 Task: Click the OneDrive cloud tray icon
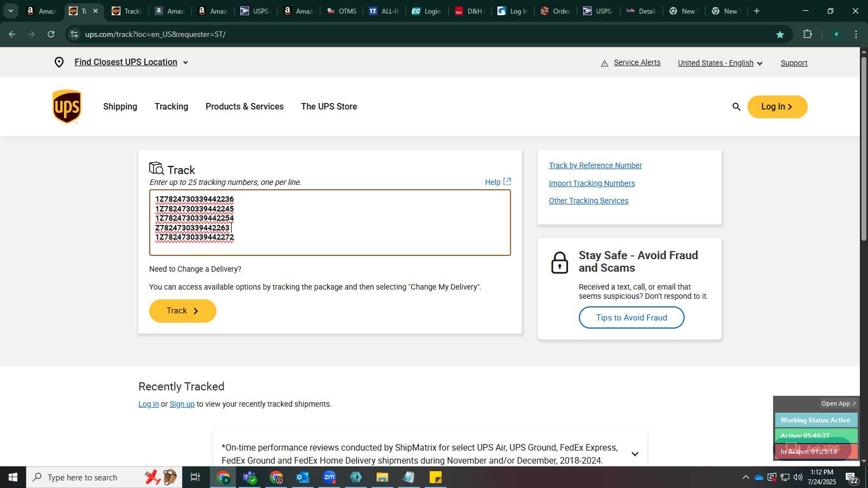[x=759, y=477]
